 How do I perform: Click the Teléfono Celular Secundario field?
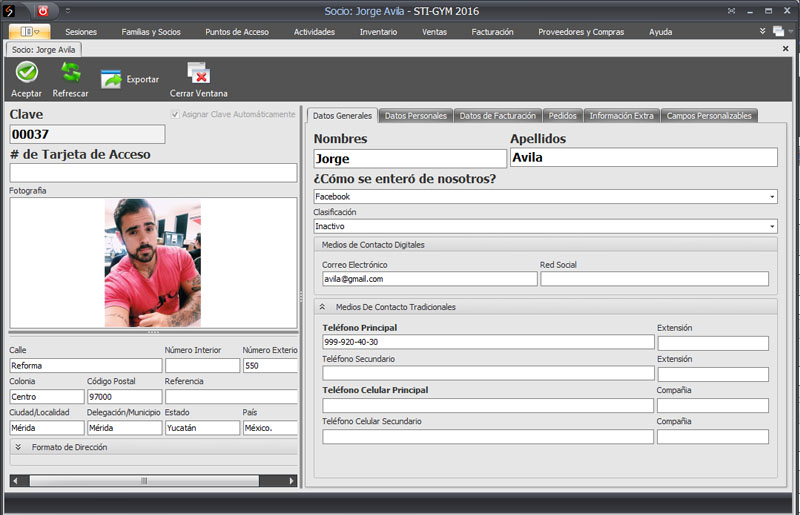coord(488,436)
